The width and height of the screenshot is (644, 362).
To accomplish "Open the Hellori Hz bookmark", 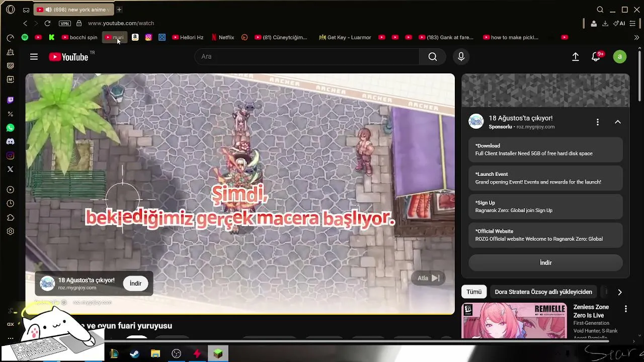I will [x=188, y=37].
